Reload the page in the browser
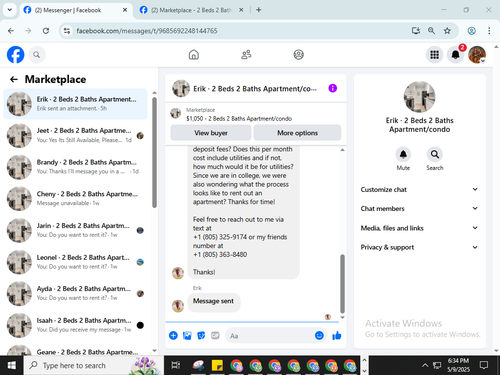The image size is (500, 375). [46, 31]
